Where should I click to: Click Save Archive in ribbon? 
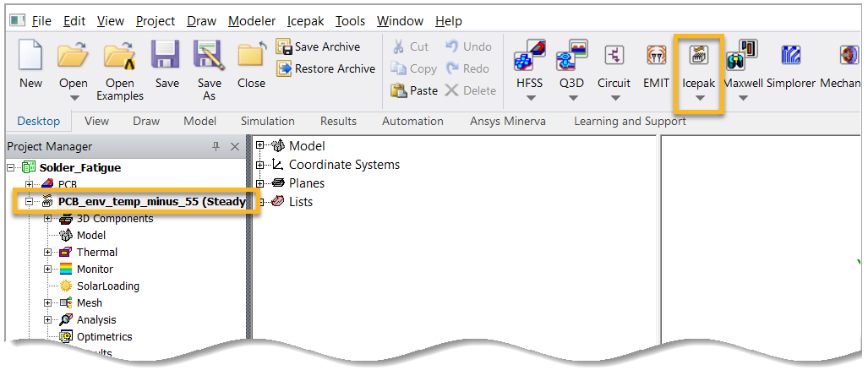(318, 47)
